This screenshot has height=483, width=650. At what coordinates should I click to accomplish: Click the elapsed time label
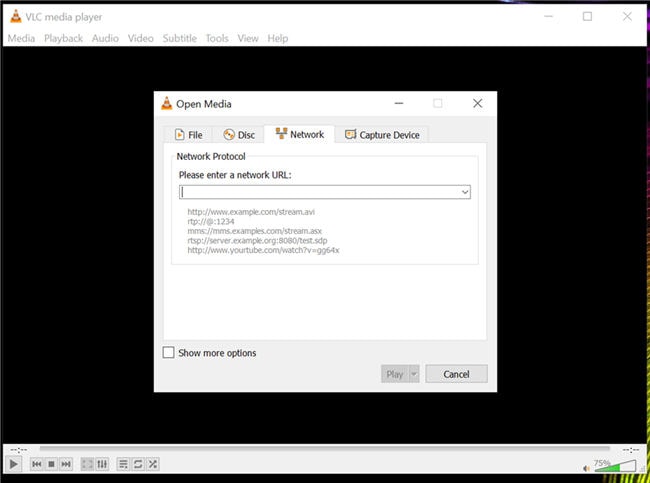19,450
